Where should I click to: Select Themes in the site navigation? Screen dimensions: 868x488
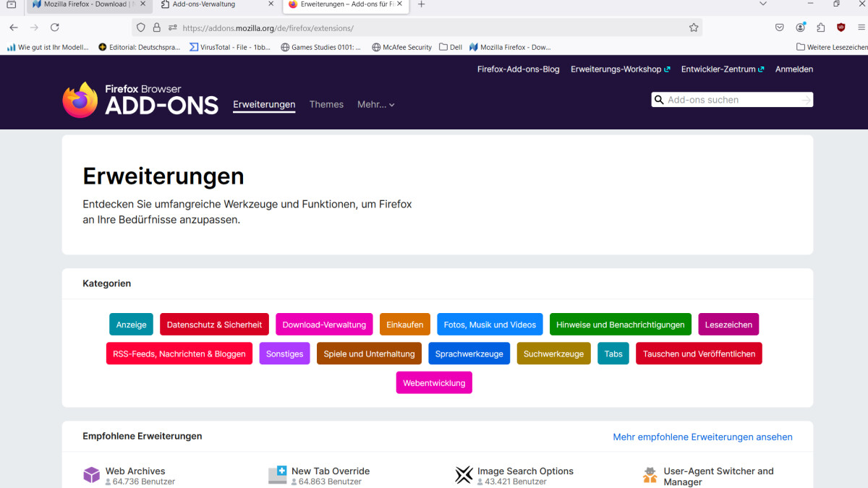pos(326,104)
